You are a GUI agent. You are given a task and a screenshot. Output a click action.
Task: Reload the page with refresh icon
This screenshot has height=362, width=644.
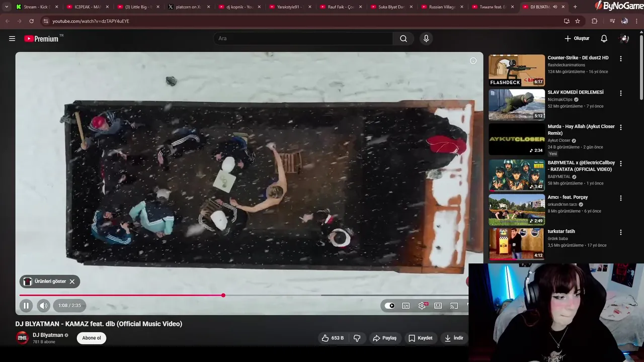click(31, 21)
